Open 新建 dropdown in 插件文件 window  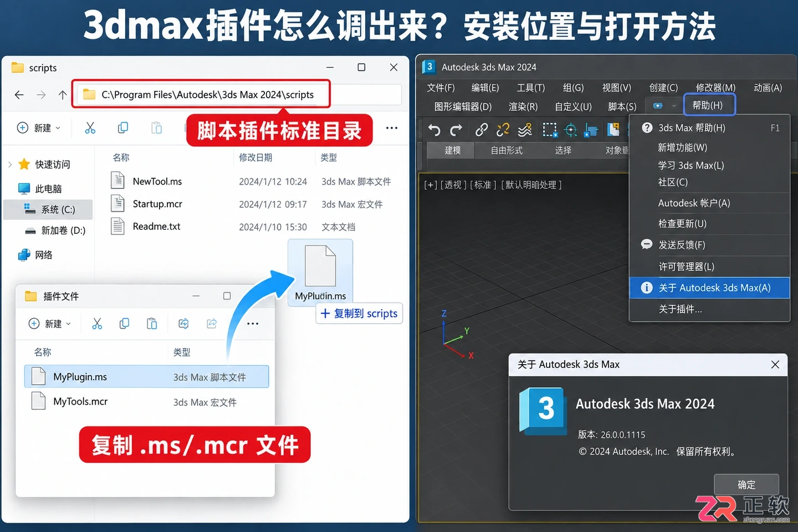point(50,324)
